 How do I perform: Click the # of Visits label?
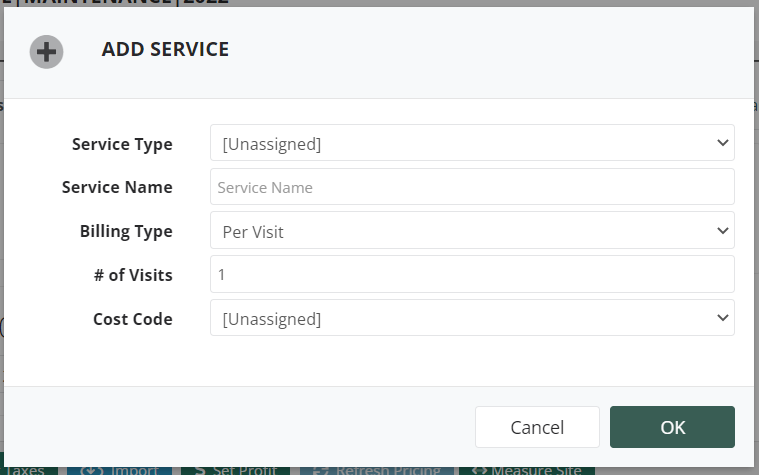click(x=133, y=275)
